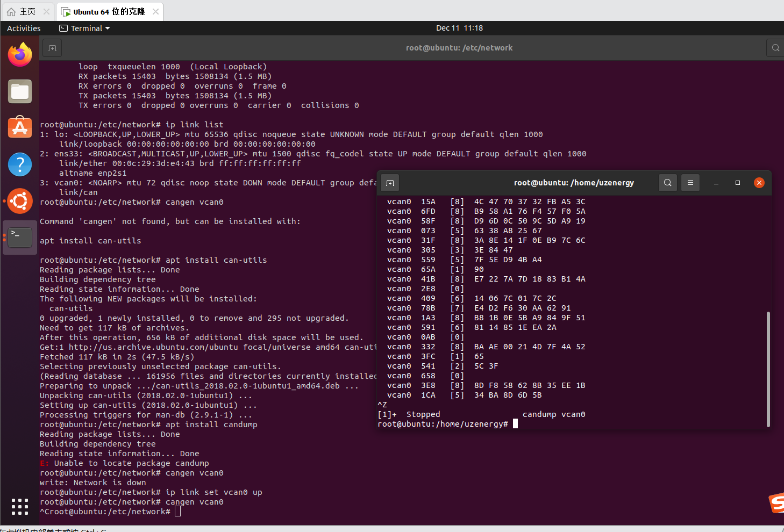Click the vcan0 65A candump row
Image resolution: width=784 pixels, height=532 pixels.
coord(436,269)
